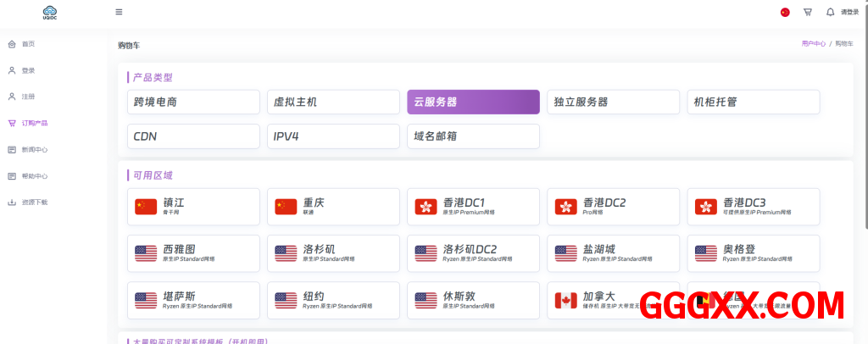This screenshot has width=868, height=344.
Task: Open 登录 in the sidebar
Action: [28, 70]
